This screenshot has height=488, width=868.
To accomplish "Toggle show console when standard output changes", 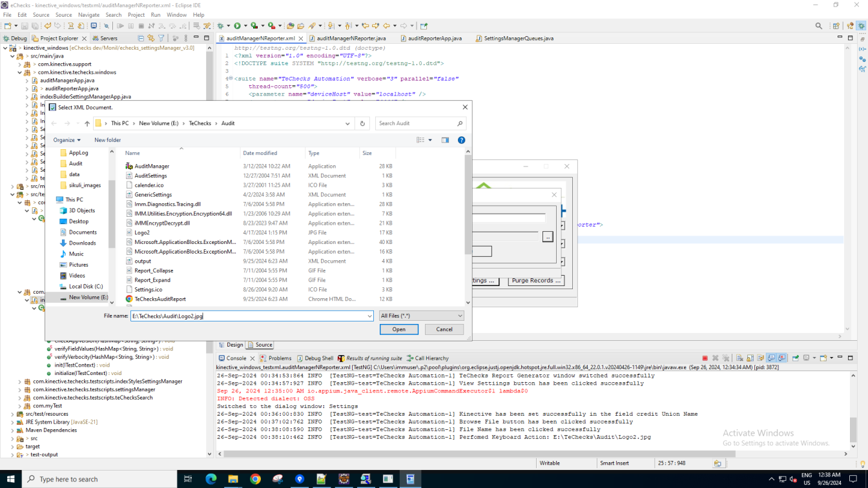I will tap(771, 358).
